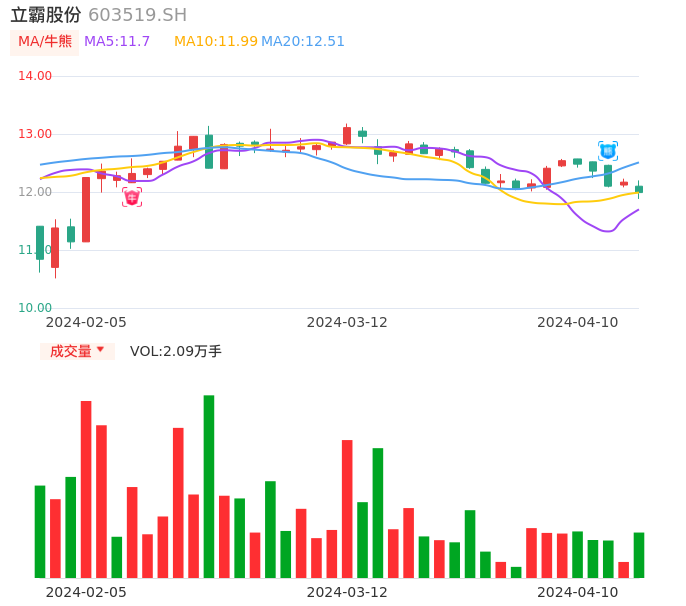Open the 成交量 indicator dropdown
The image size is (686, 606).
click(x=77, y=351)
